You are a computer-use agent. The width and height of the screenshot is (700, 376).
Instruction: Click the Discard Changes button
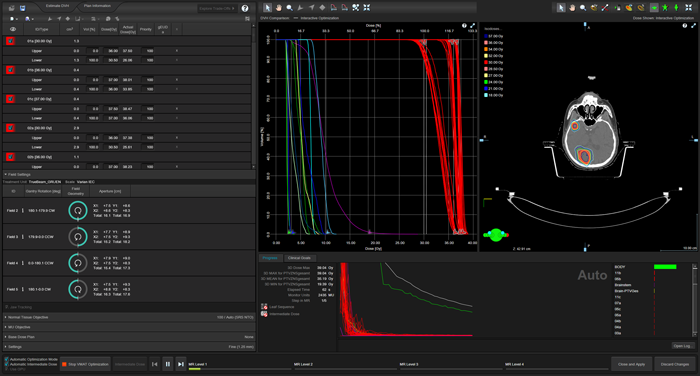pyautogui.click(x=675, y=364)
